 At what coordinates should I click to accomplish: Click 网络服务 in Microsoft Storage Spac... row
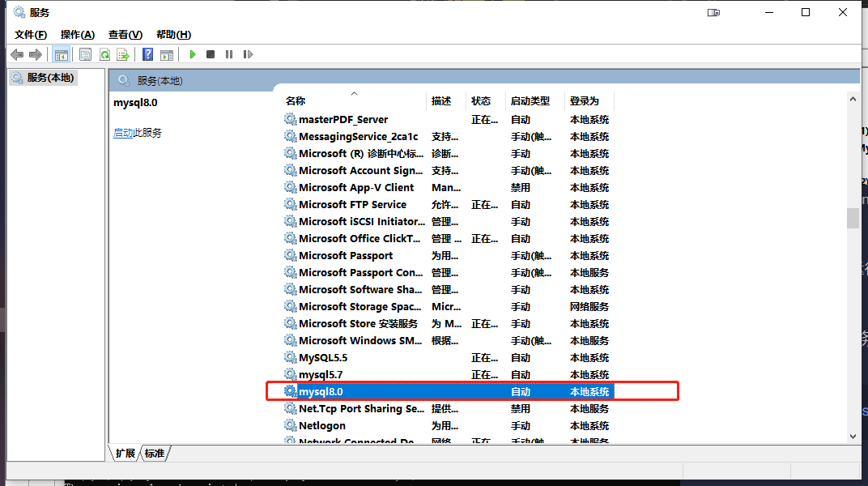pos(589,306)
